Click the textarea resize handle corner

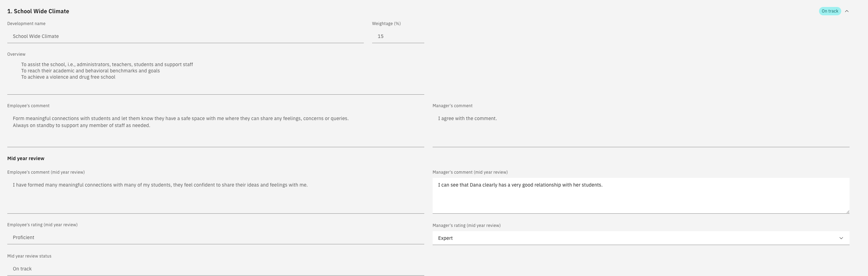pyautogui.click(x=847, y=211)
